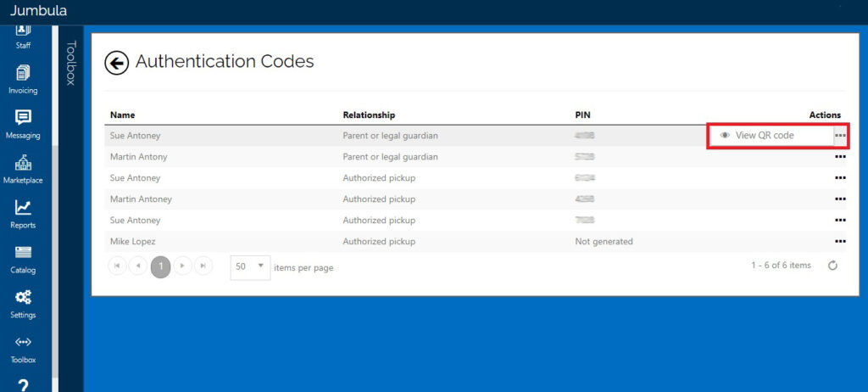Click the Help question mark icon
This screenshot has width=868, height=392.
point(23,385)
